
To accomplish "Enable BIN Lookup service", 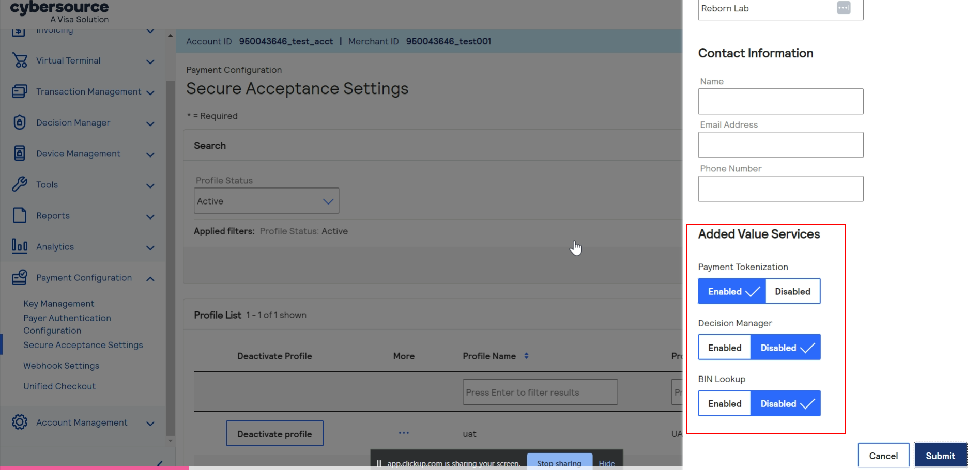I will (725, 404).
